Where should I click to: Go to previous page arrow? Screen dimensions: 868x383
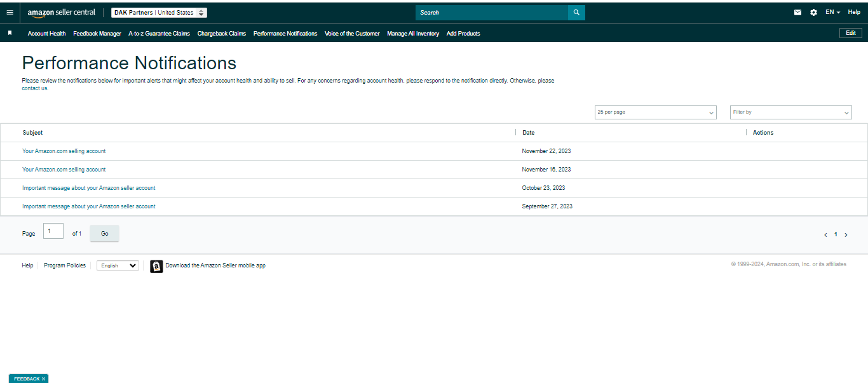[x=825, y=235]
